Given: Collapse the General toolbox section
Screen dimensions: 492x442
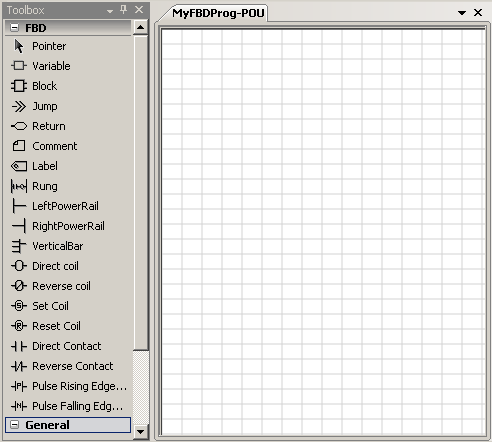Looking at the screenshot, I should point(14,425).
